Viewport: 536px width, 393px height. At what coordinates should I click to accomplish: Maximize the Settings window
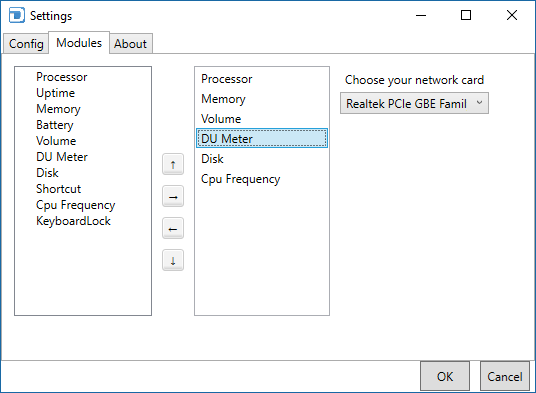[466, 15]
